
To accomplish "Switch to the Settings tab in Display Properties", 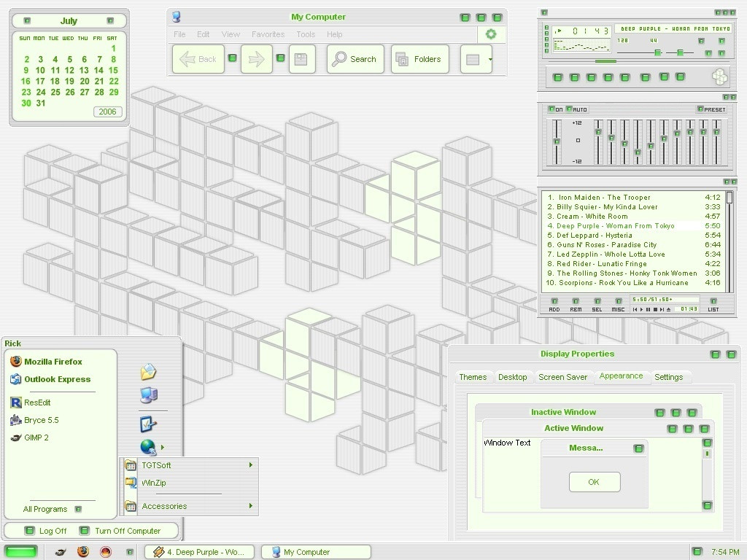I will click(668, 377).
